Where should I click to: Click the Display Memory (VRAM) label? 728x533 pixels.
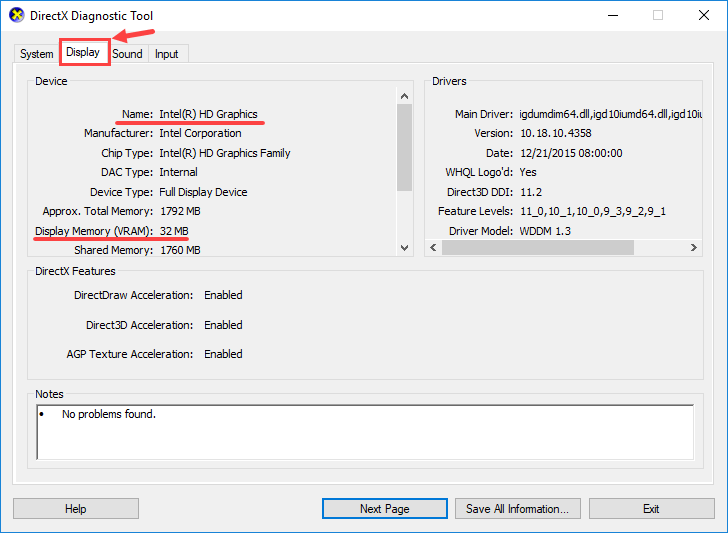[94, 231]
